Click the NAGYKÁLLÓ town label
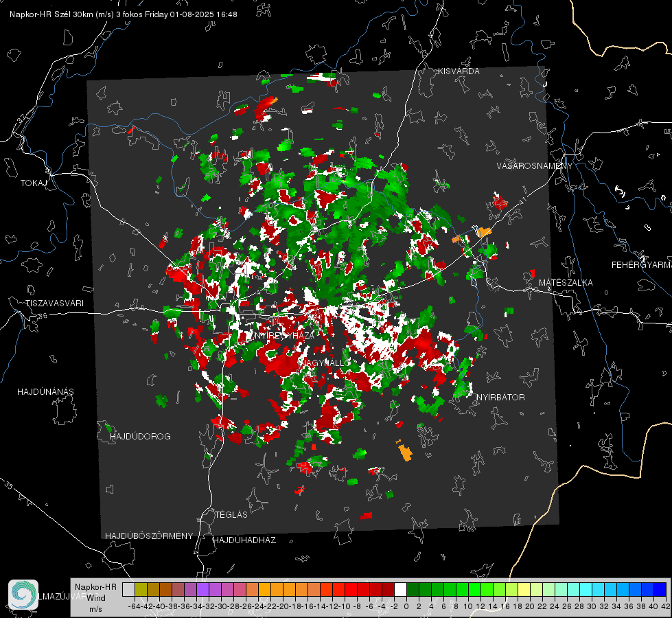This screenshot has width=672, height=618. [x=326, y=363]
